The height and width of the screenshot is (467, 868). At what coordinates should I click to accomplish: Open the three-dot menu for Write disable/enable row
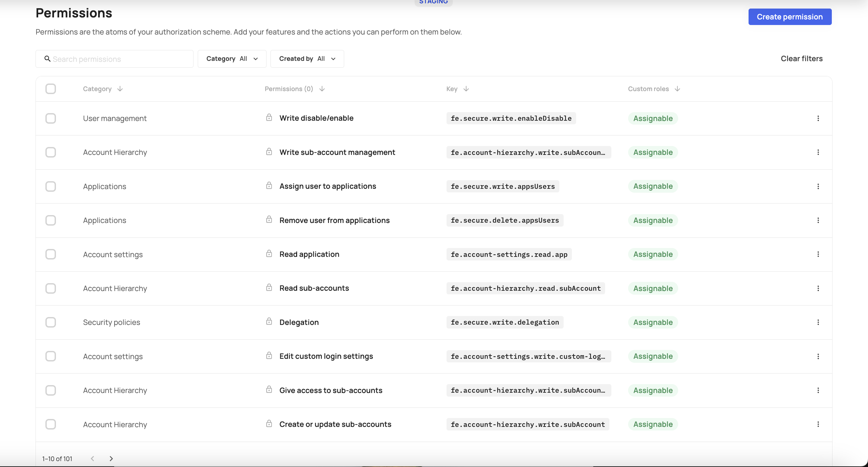(818, 118)
